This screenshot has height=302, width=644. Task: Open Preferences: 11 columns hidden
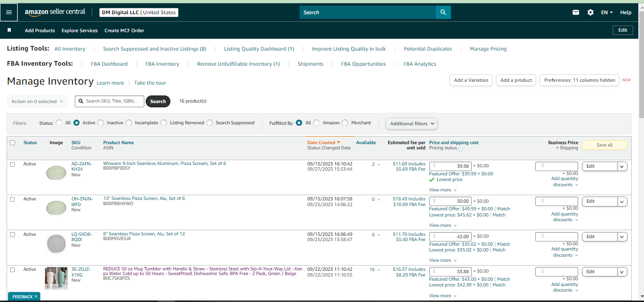580,80
